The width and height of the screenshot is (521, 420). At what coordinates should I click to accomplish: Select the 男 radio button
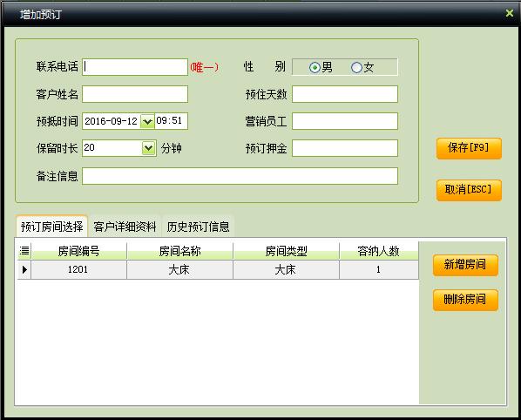coord(314,67)
